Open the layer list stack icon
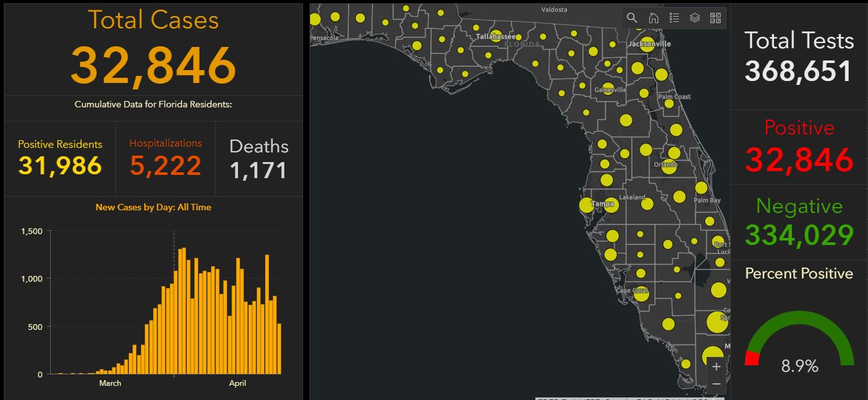The height and width of the screenshot is (400, 868). [x=694, y=18]
